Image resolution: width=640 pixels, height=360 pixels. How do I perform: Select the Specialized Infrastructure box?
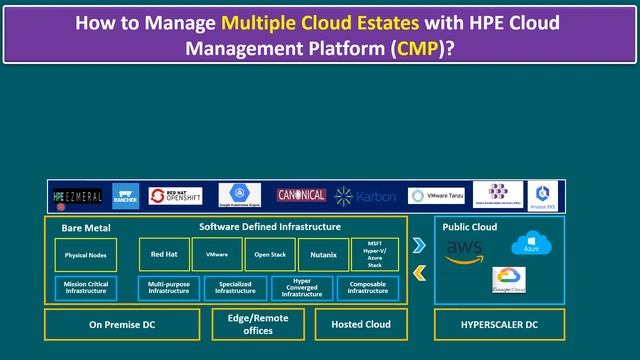(x=235, y=288)
